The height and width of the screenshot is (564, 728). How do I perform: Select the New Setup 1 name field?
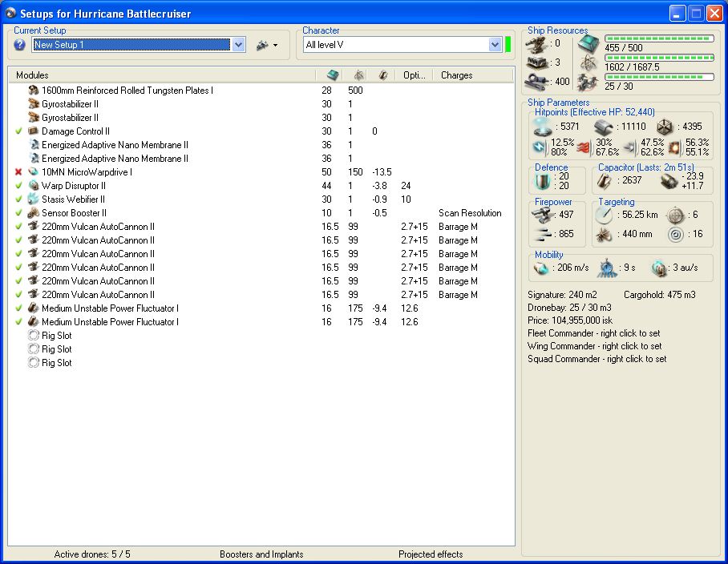coord(131,45)
